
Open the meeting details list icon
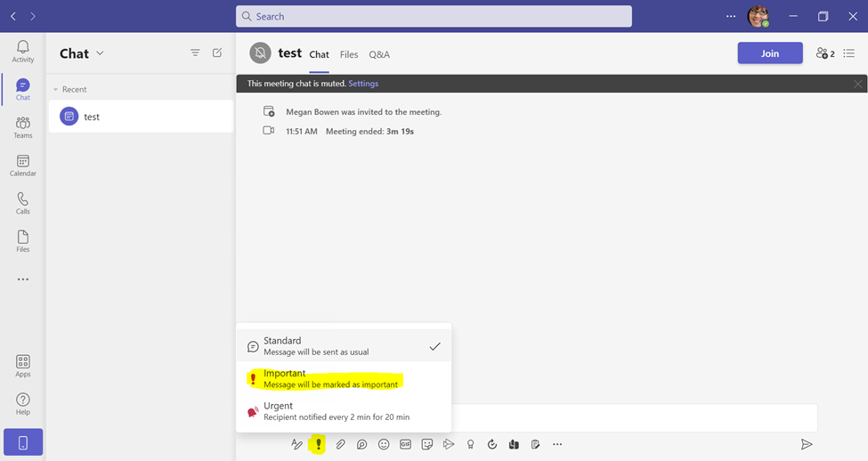click(849, 53)
